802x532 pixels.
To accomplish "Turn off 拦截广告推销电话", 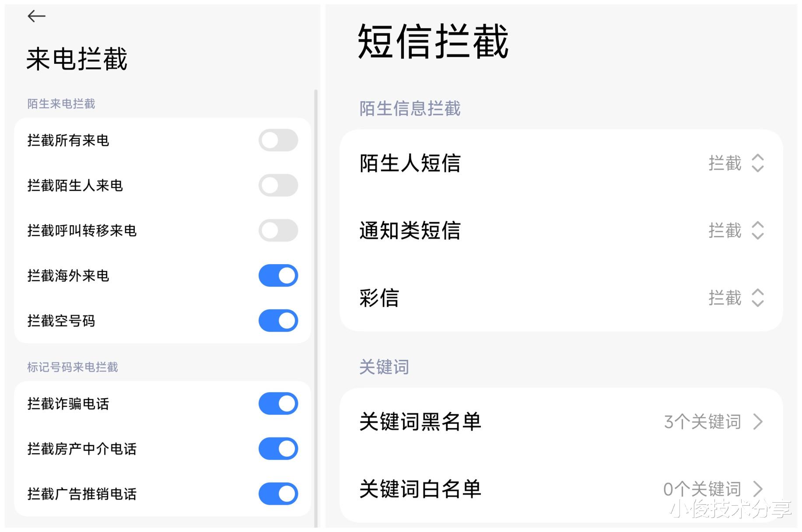I will [278, 493].
